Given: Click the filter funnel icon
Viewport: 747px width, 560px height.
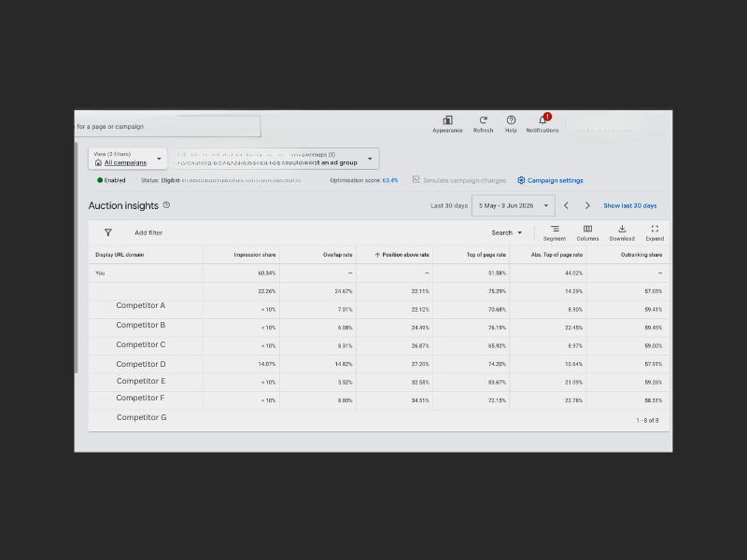Looking at the screenshot, I should [108, 232].
